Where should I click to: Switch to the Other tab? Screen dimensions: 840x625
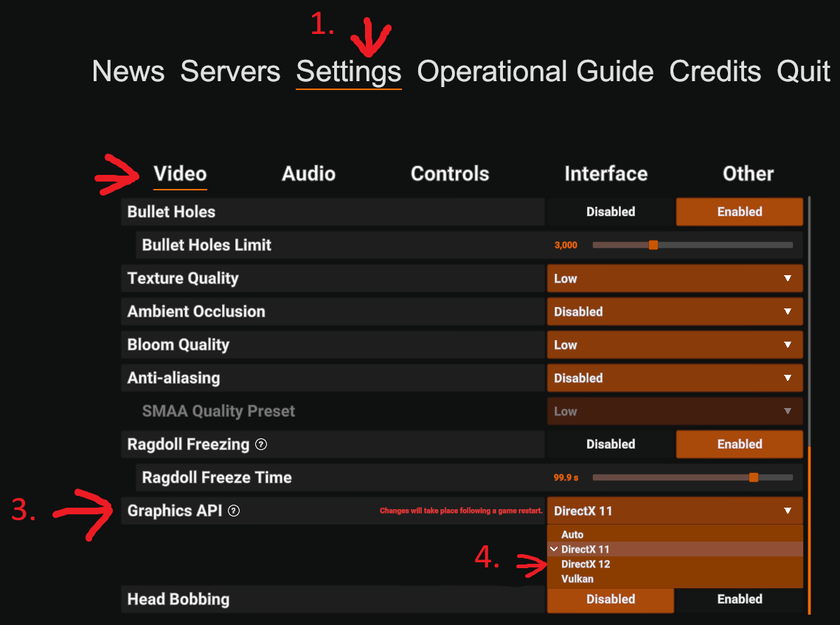(x=749, y=173)
